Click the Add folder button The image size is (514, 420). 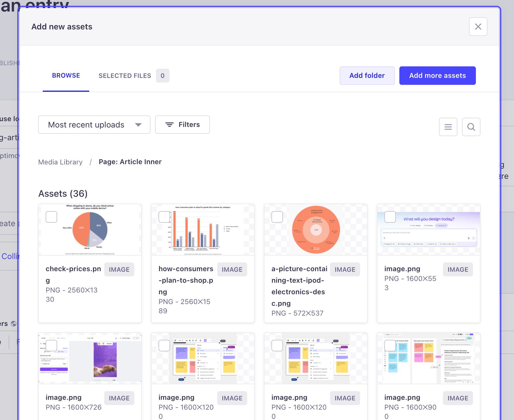coord(367,76)
